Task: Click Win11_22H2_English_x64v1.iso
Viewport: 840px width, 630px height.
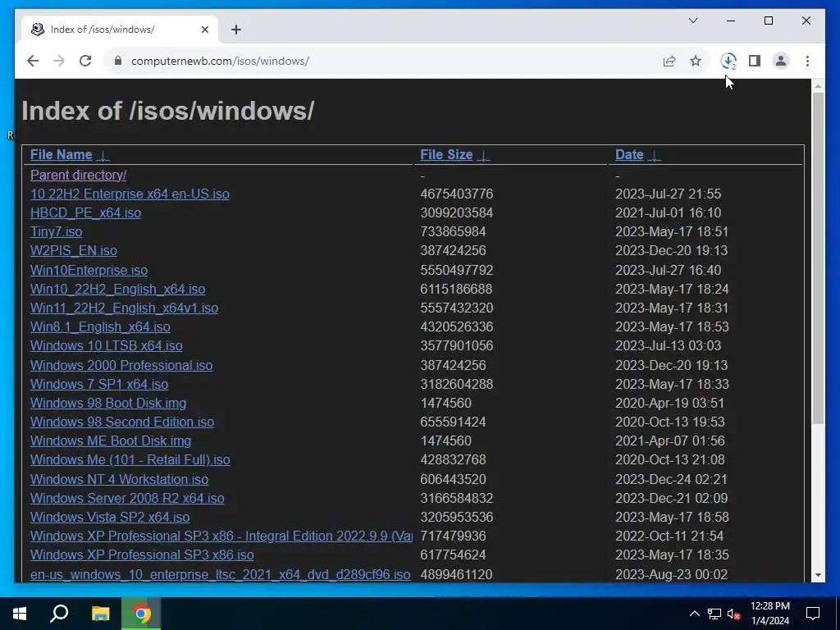Action: tap(125, 308)
